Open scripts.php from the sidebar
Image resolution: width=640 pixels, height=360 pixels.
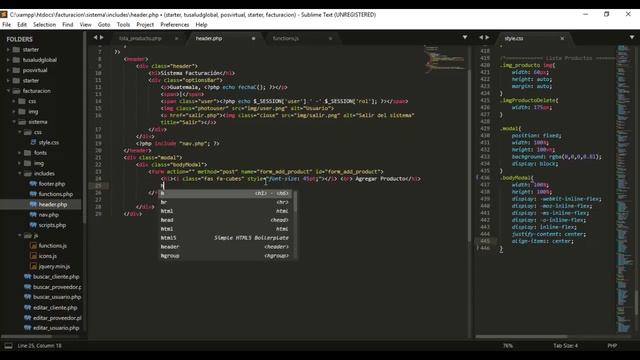pos(52,225)
